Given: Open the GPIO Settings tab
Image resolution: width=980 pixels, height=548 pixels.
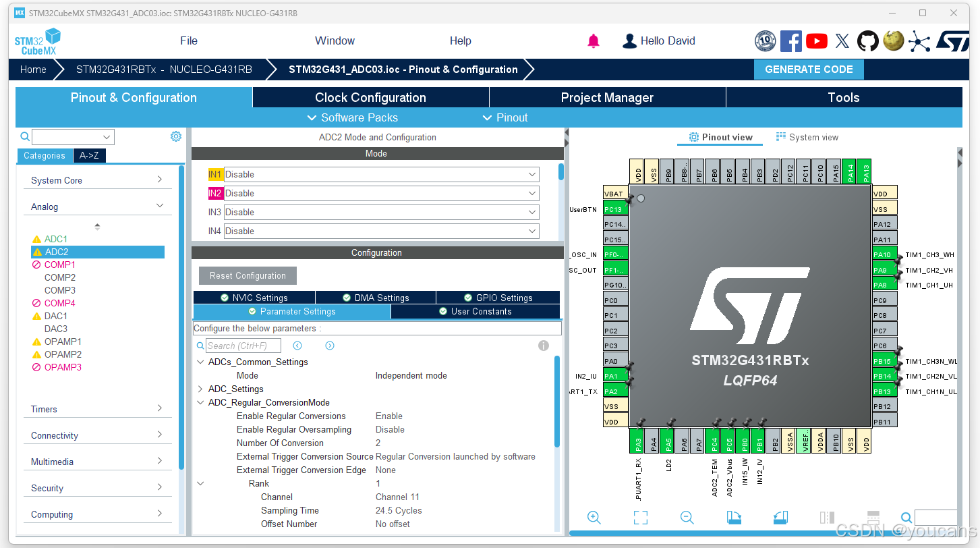Looking at the screenshot, I should click(498, 298).
